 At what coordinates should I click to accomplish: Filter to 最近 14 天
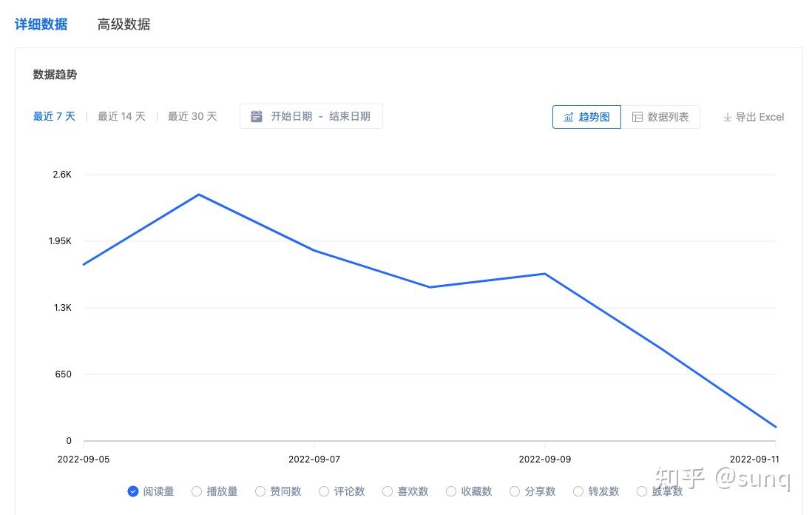coord(121,116)
